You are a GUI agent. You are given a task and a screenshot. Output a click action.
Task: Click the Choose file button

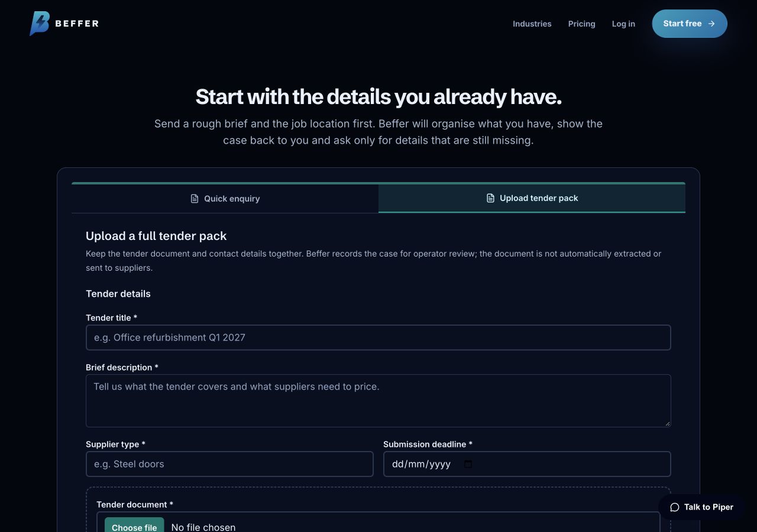click(x=134, y=525)
